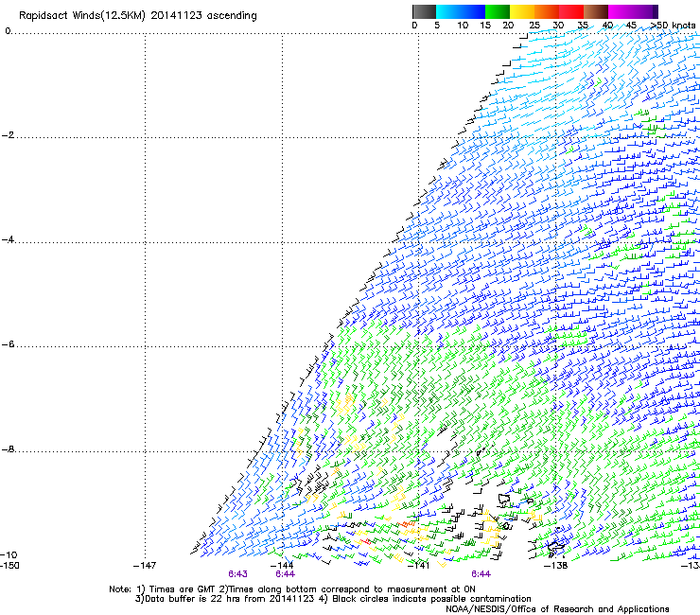
Task: Click the '10' tick label under the color bar
Action: point(463,26)
